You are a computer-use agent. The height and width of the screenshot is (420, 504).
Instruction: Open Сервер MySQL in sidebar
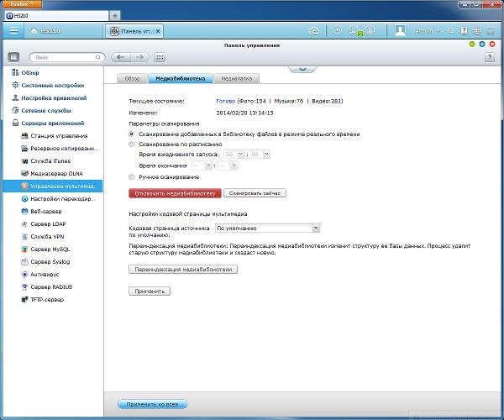tap(45, 249)
